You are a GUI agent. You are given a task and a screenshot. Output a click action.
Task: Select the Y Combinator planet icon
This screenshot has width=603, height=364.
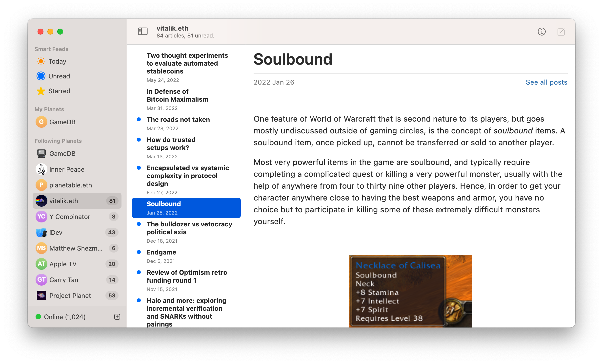coord(41,217)
